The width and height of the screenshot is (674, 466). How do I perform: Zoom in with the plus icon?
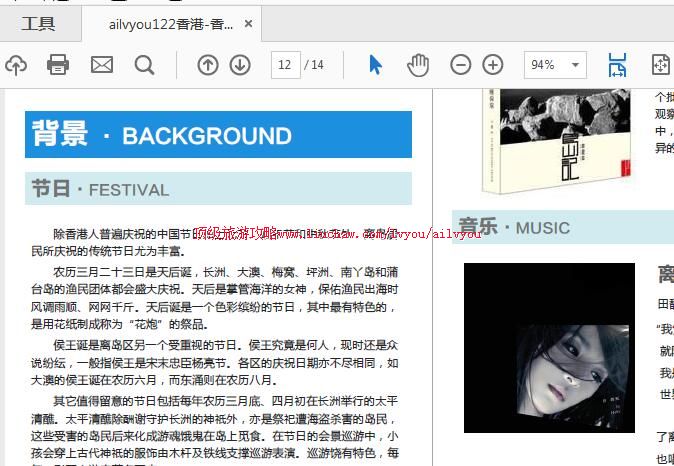493,65
